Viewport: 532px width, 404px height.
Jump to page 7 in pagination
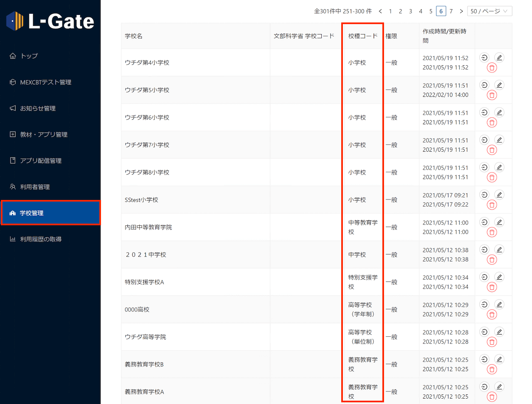[451, 11]
